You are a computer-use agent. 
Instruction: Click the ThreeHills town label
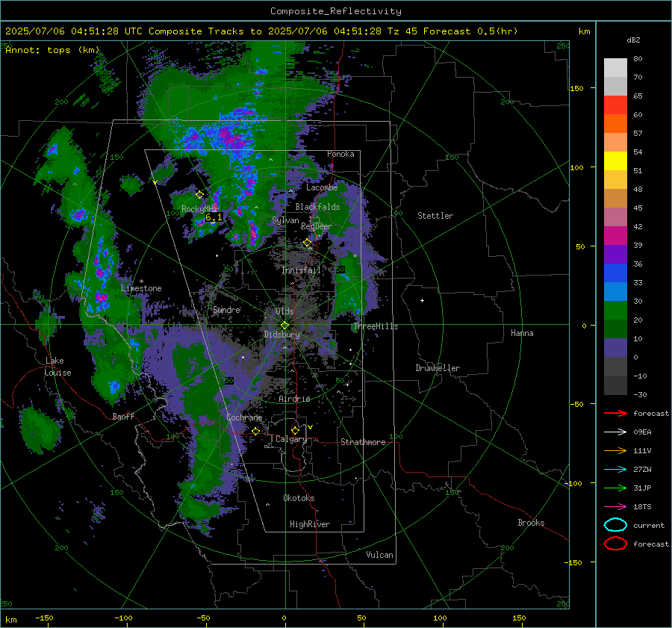coord(376,326)
